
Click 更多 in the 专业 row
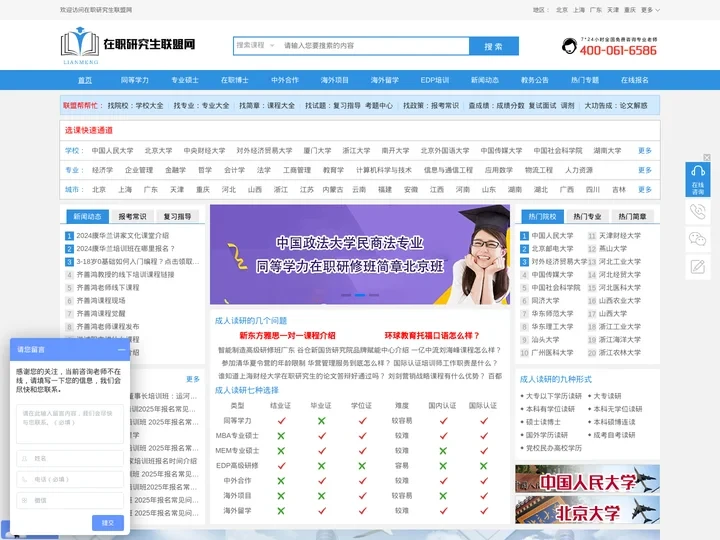[x=645, y=170]
